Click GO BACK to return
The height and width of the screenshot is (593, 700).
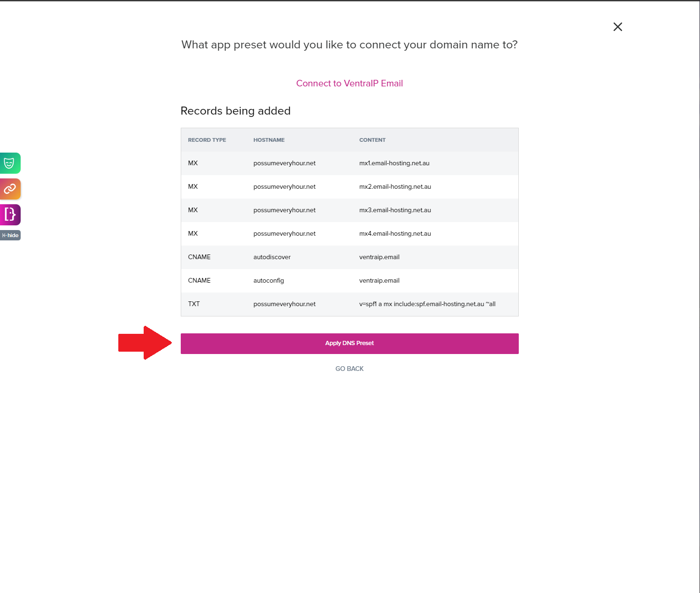point(349,369)
